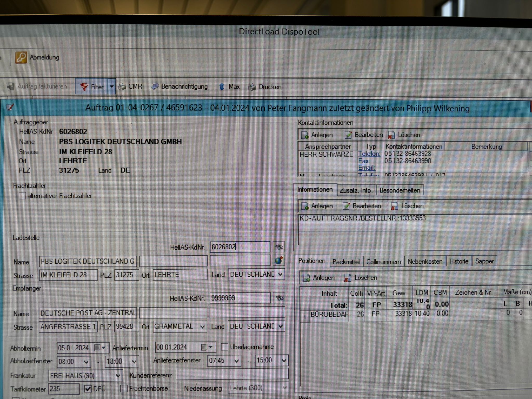Toggle the Überlagernahme checkbox
The width and height of the screenshot is (532, 399).
click(224, 347)
